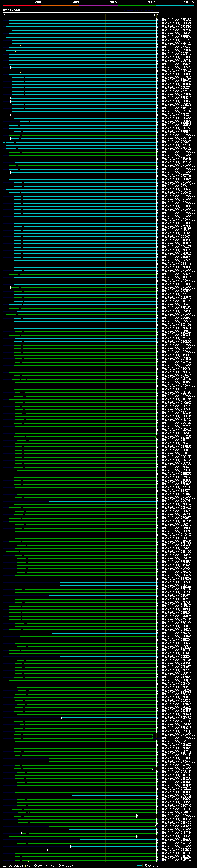Open hit UniRef100_B7FHR0

176,37
